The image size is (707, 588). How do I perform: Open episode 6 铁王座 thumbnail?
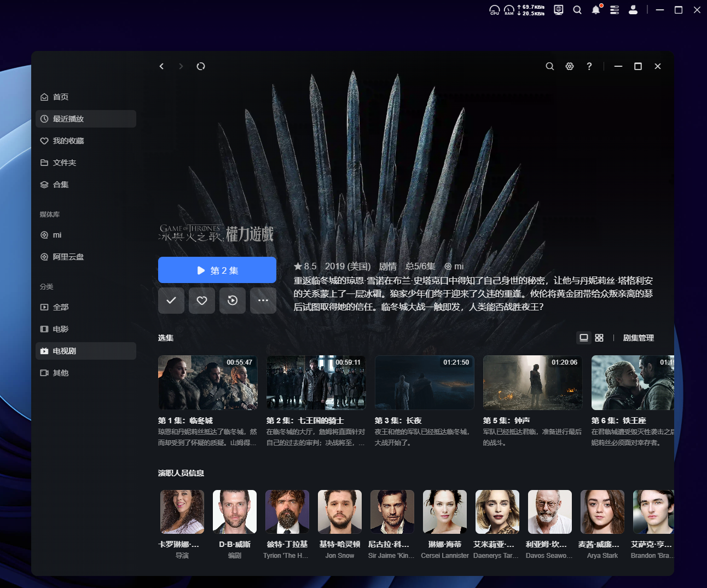633,383
